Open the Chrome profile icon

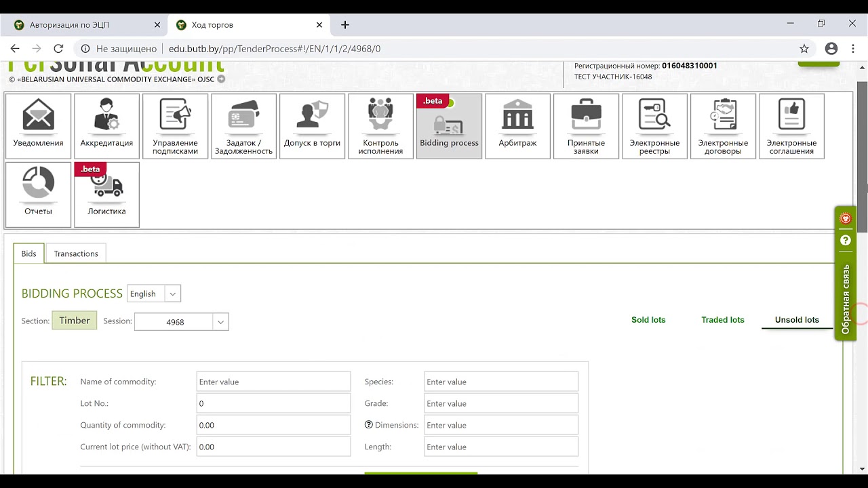point(831,49)
